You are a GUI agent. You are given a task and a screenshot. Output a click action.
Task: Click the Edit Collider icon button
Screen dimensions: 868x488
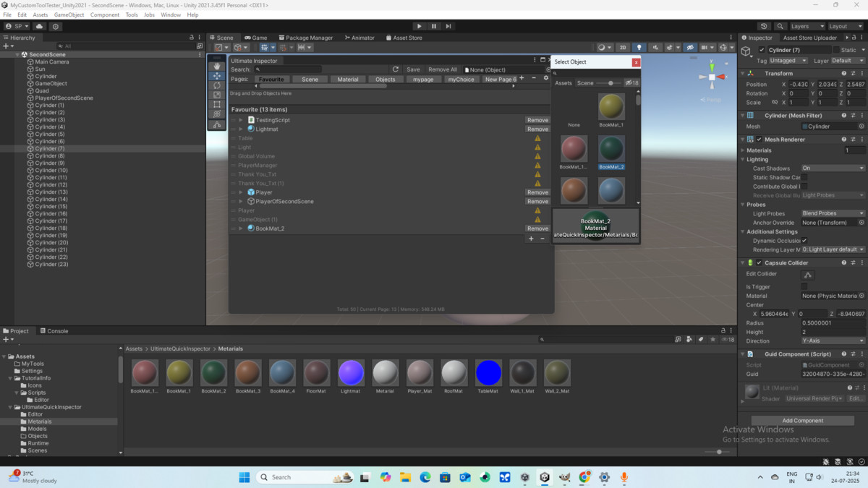[808, 275]
